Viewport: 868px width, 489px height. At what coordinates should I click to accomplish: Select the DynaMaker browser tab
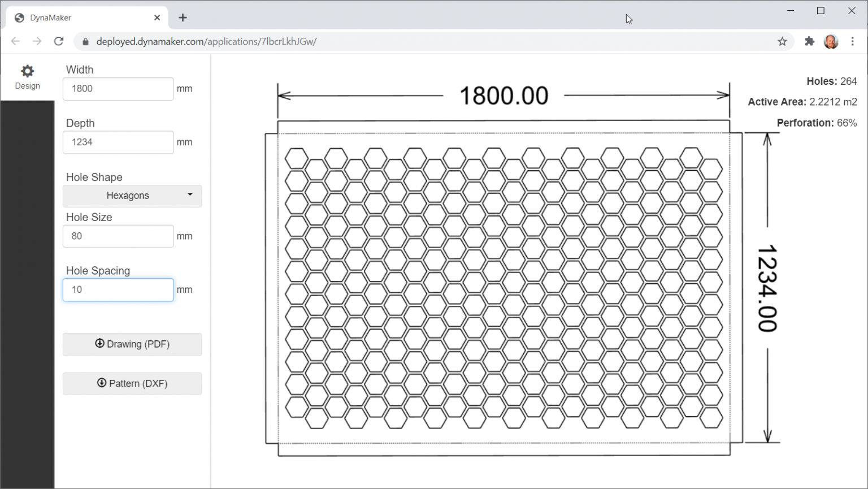[79, 18]
